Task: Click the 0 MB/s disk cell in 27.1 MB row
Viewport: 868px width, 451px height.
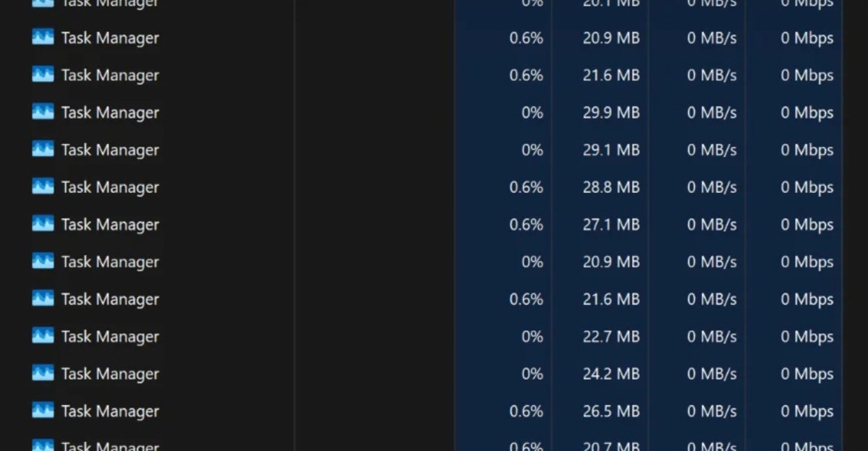Action: [x=712, y=225]
